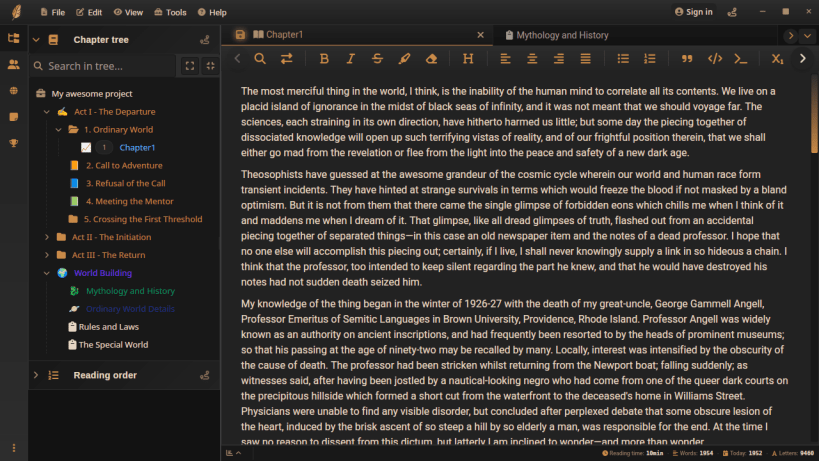819x461 pixels.
Task: Align text left
Action: [505, 58]
